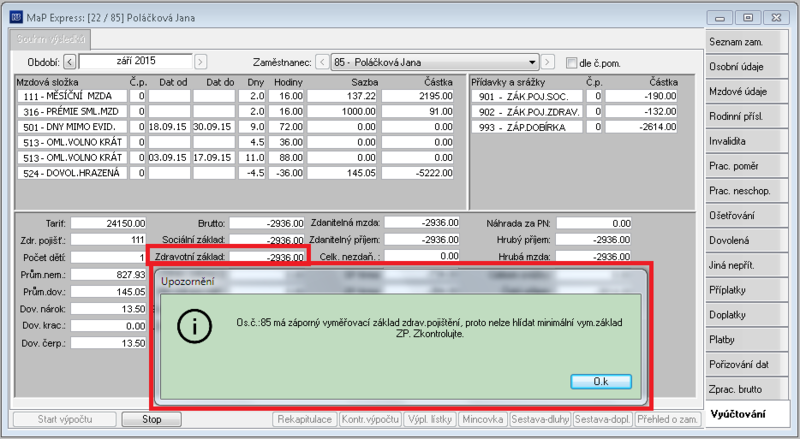
Task: Open the Zaměstnanec dropdown list
Action: (x=532, y=62)
